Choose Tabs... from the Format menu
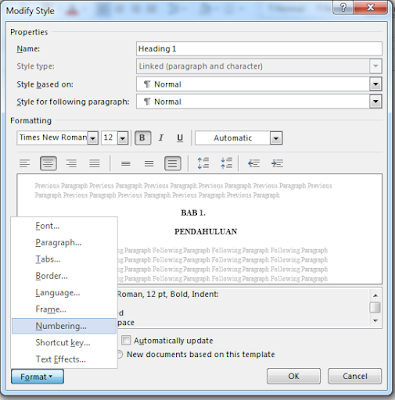 click(x=64, y=259)
